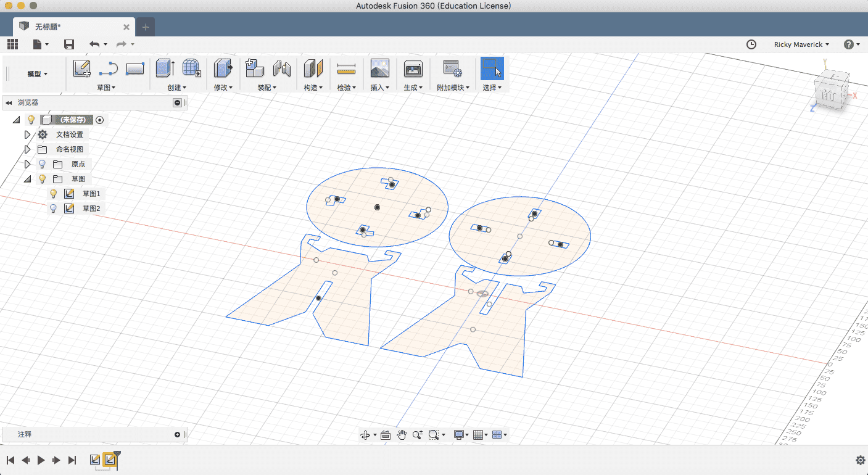Select the Offset Plane construct tool
This screenshot has height=475, width=868.
click(x=313, y=68)
